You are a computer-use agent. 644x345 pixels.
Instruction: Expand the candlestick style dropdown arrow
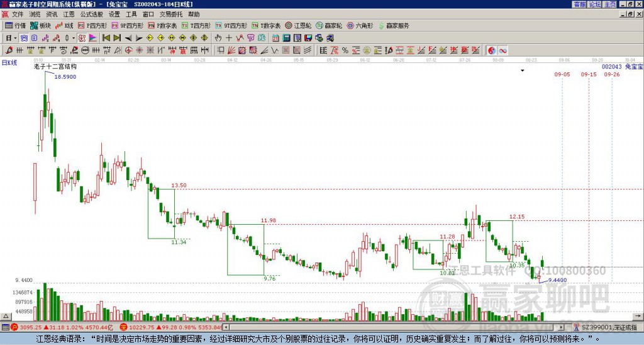pos(74,38)
